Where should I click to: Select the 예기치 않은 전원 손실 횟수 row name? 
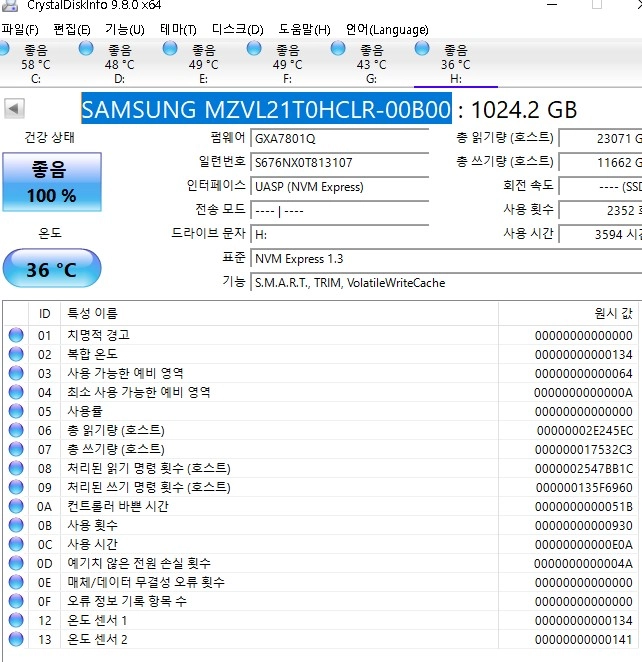coord(139,563)
